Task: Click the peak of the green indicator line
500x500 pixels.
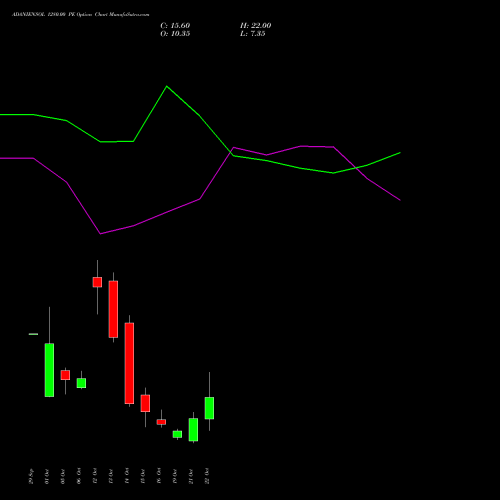Action: click(x=167, y=86)
